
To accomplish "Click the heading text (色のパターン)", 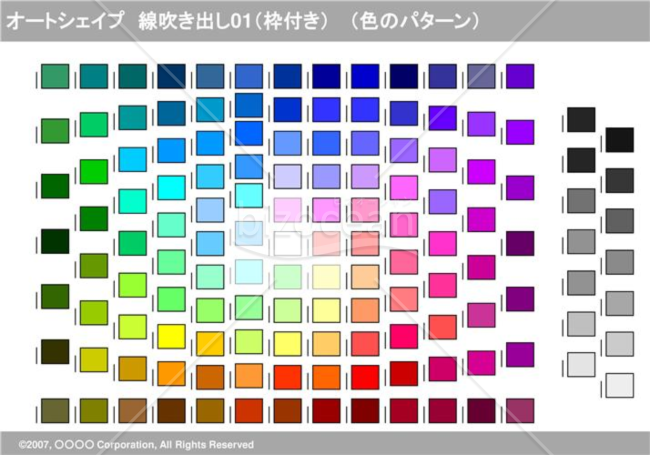I will 415,21.
